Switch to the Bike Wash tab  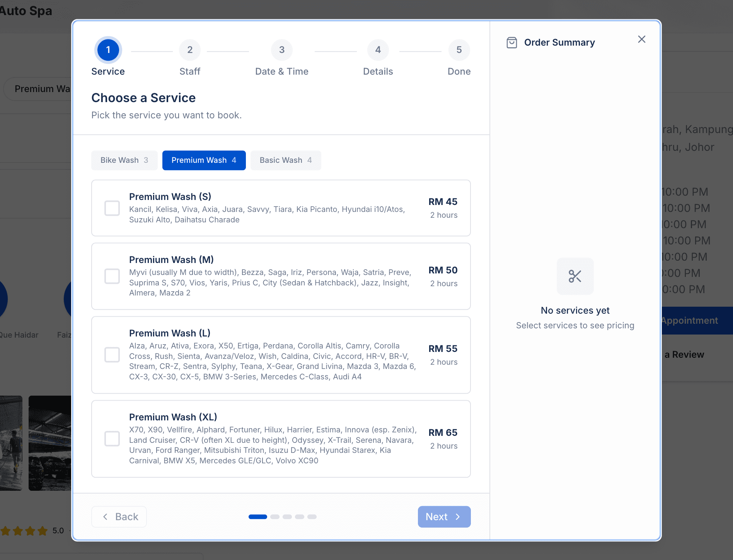click(124, 160)
